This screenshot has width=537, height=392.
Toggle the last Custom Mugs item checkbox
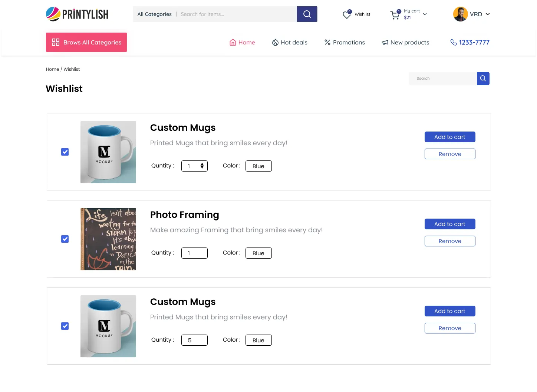(65, 326)
